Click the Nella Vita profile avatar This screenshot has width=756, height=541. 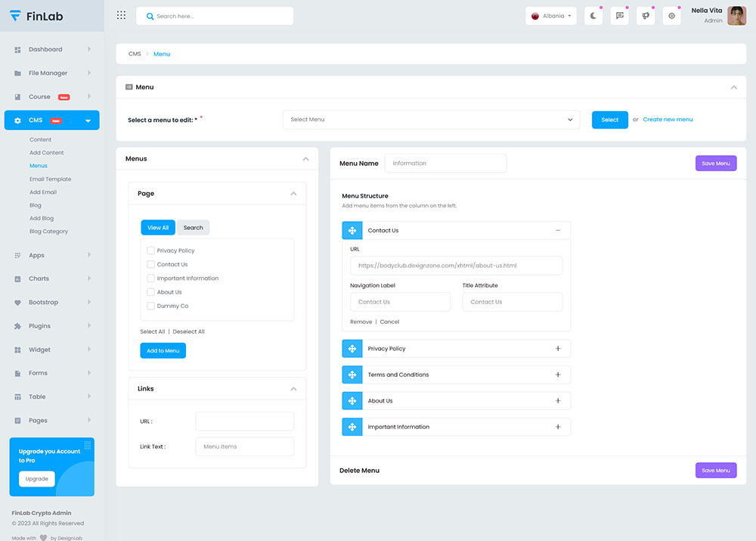pyautogui.click(x=736, y=16)
